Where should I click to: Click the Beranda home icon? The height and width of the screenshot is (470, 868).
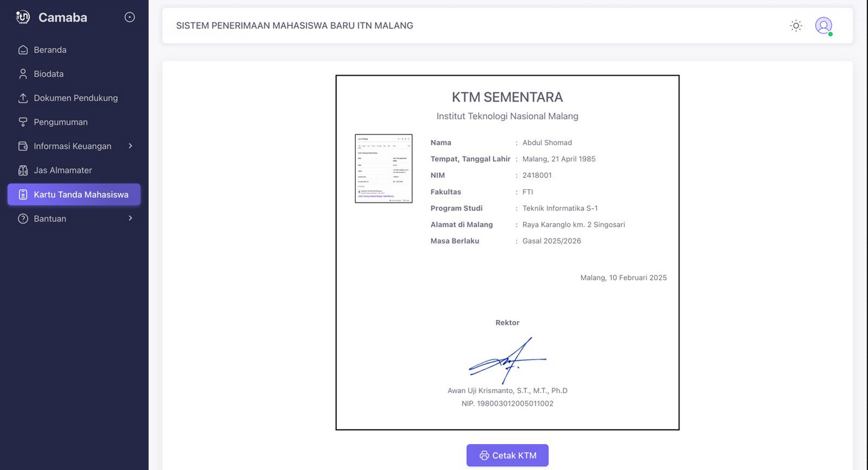[23, 50]
